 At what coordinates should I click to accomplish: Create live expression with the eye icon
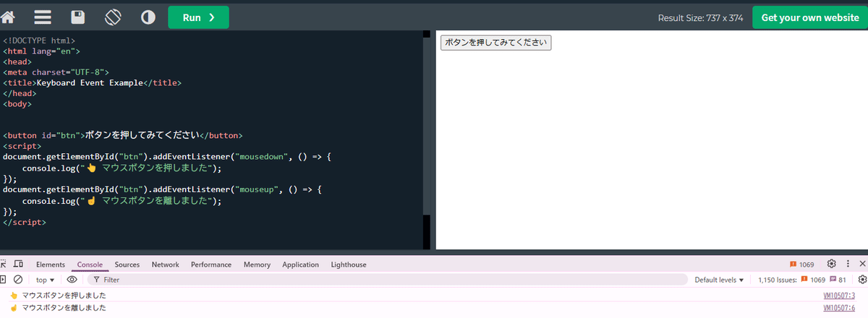pyautogui.click(x=72, y=279)
